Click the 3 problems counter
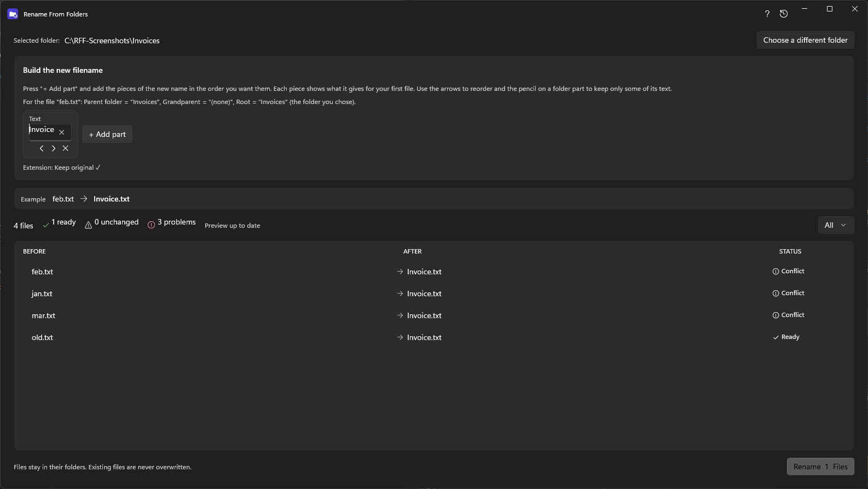This screenshot has height=489, width=868. tap(171, 222)
